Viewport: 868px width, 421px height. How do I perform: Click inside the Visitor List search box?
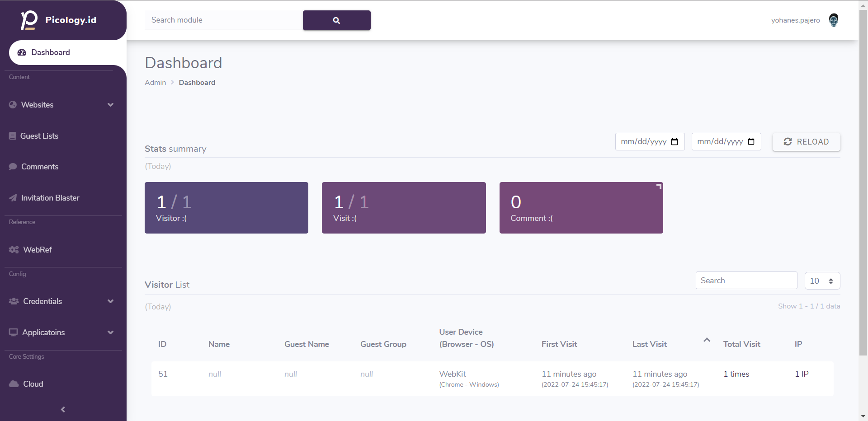[x=746, y=280]
